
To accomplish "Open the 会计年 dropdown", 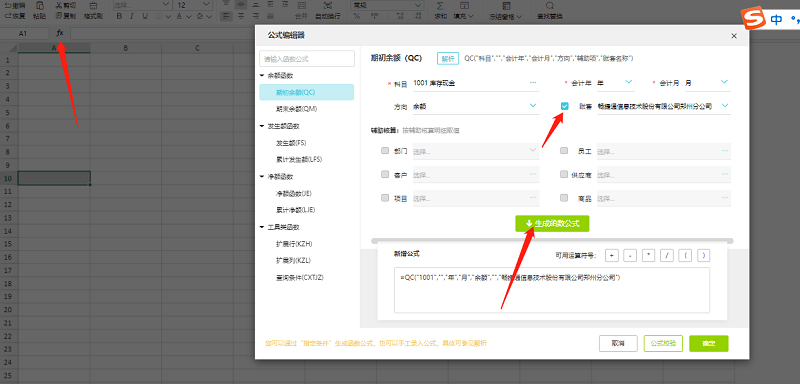I will [x=629, y=82].
